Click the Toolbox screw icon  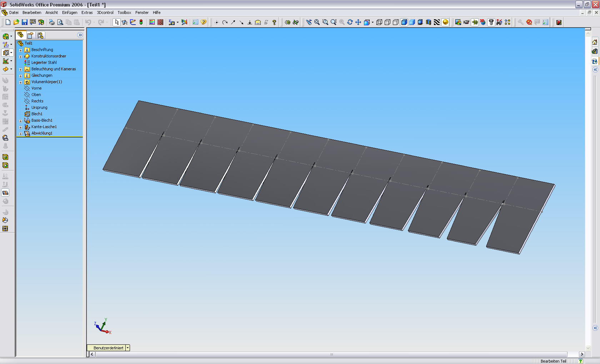491,22
